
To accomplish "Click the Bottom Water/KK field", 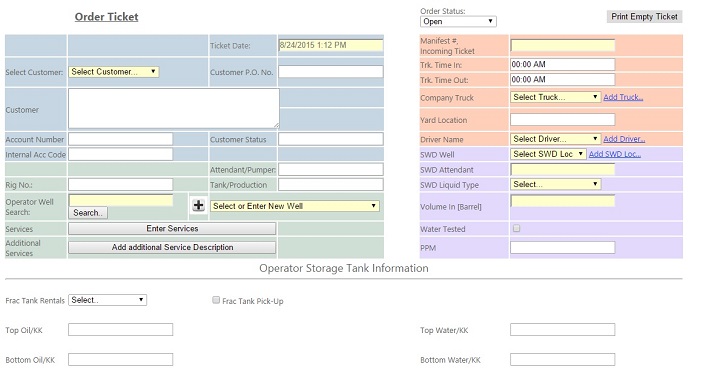I will click(562, 359).
